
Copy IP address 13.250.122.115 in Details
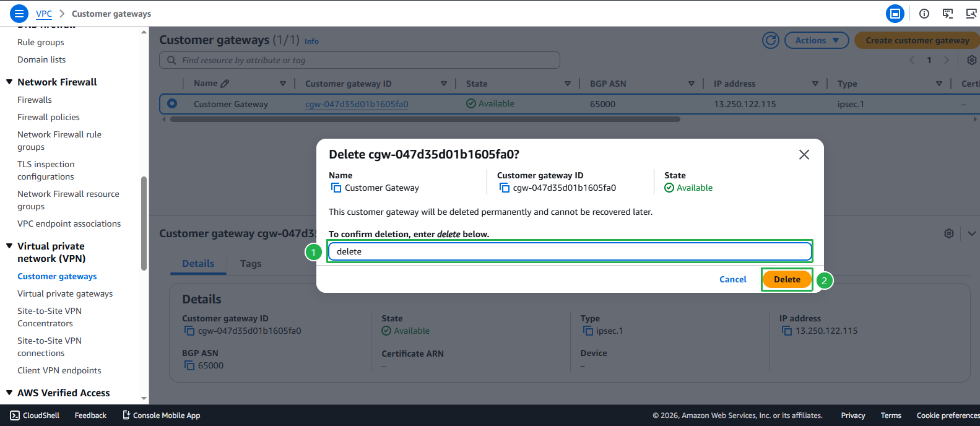coord(787,331)
